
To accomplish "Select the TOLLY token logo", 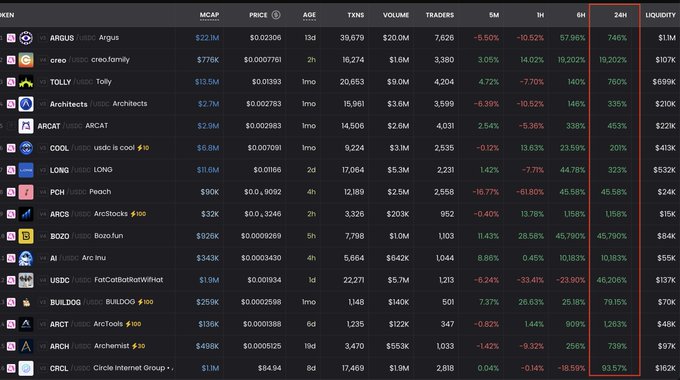I will [x=26, y=82].
